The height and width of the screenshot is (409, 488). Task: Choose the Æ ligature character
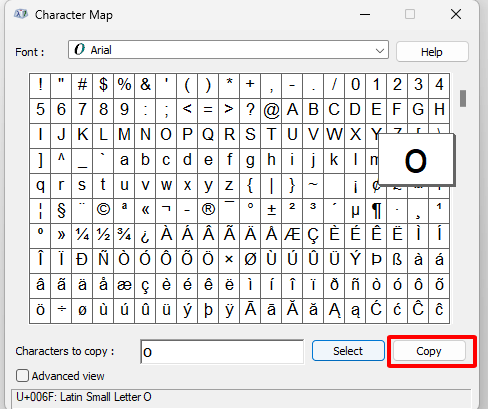[292, 236]
